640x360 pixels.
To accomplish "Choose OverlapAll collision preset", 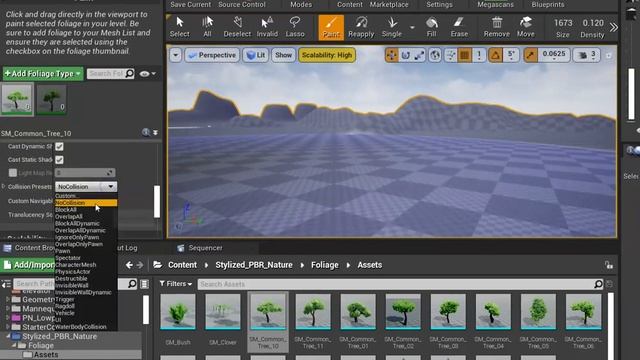I will 69,217.
